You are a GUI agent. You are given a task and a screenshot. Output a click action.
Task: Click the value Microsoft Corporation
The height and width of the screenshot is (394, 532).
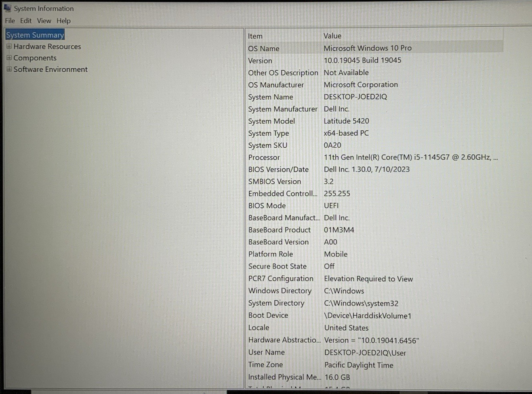pyautogui.click(x=361, y=84)
